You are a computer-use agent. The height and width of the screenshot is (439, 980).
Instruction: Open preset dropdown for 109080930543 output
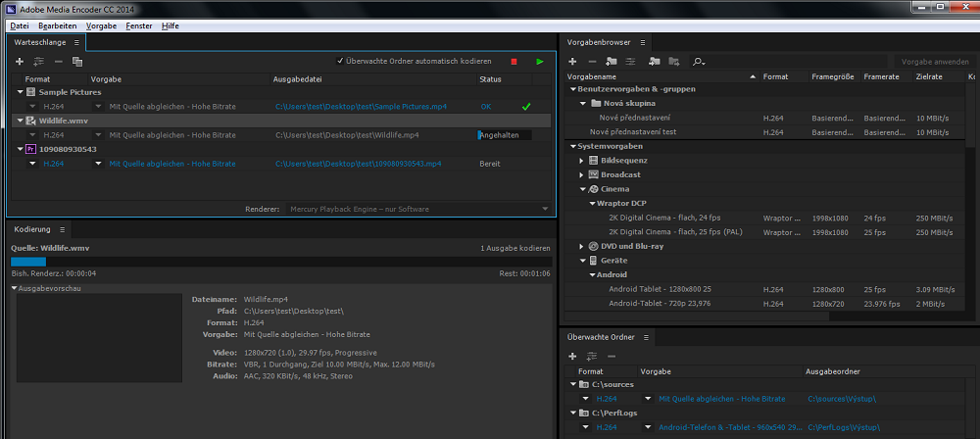(98, 164)
